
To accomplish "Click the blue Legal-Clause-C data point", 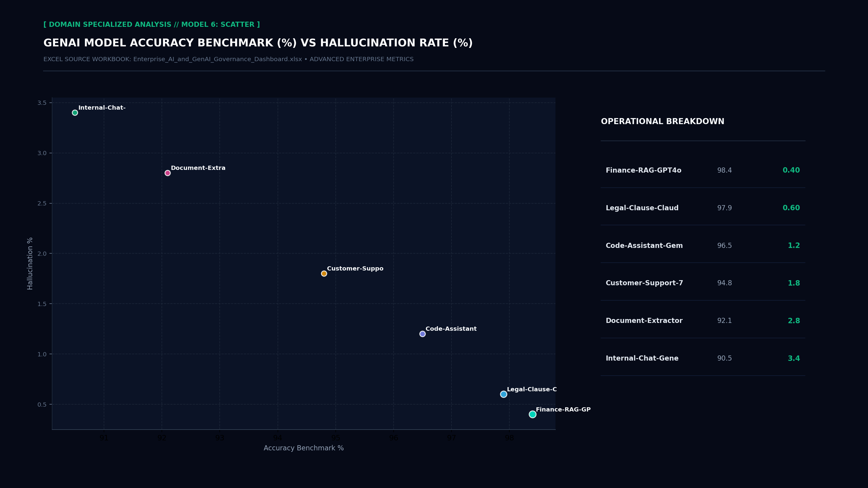I will click(x=503, y=394).
